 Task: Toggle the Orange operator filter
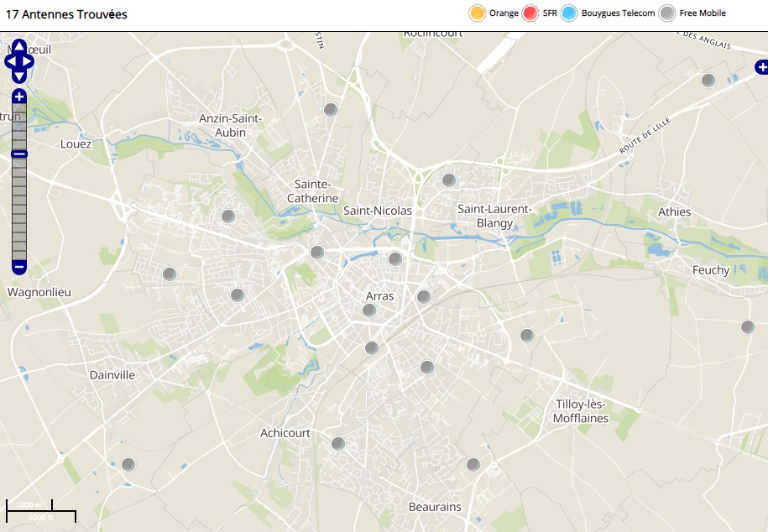(x=477, y=13)
